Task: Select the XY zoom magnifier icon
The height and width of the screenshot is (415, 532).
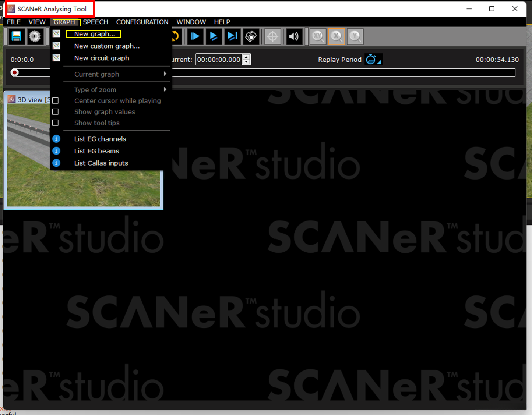Action: pos(318,36)
